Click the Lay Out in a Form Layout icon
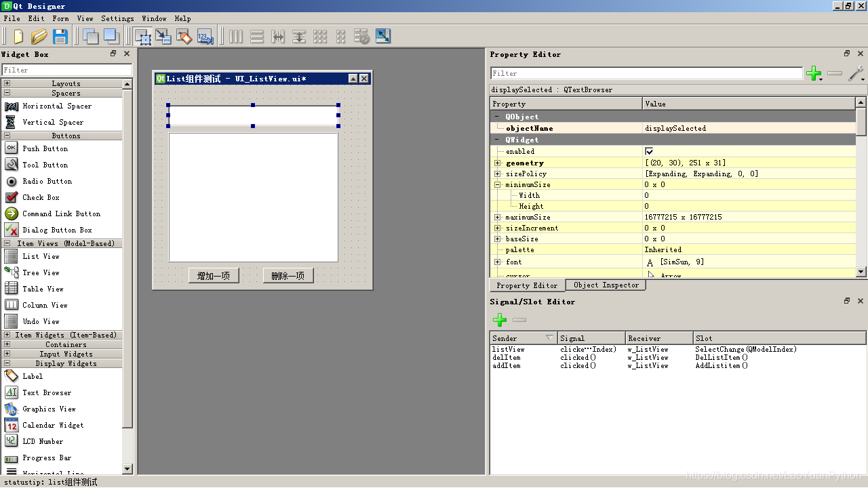868x488 pixels. [x=341, y=36]
